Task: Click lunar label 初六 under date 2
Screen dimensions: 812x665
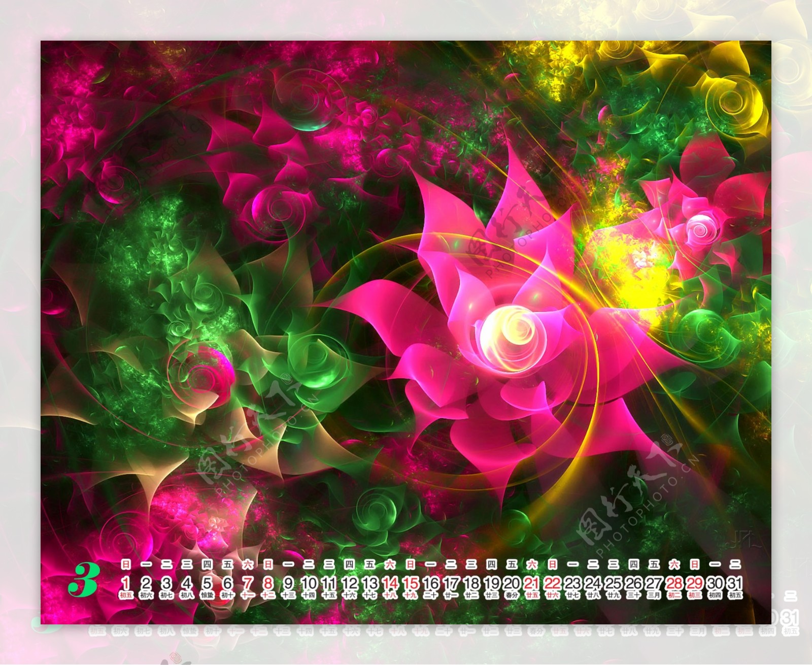Action: 146,595
